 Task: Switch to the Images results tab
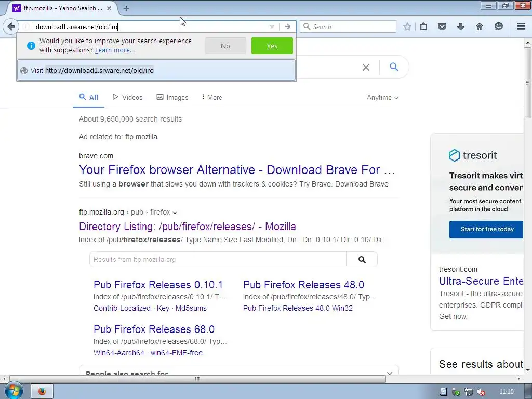[x=172, y=97]
